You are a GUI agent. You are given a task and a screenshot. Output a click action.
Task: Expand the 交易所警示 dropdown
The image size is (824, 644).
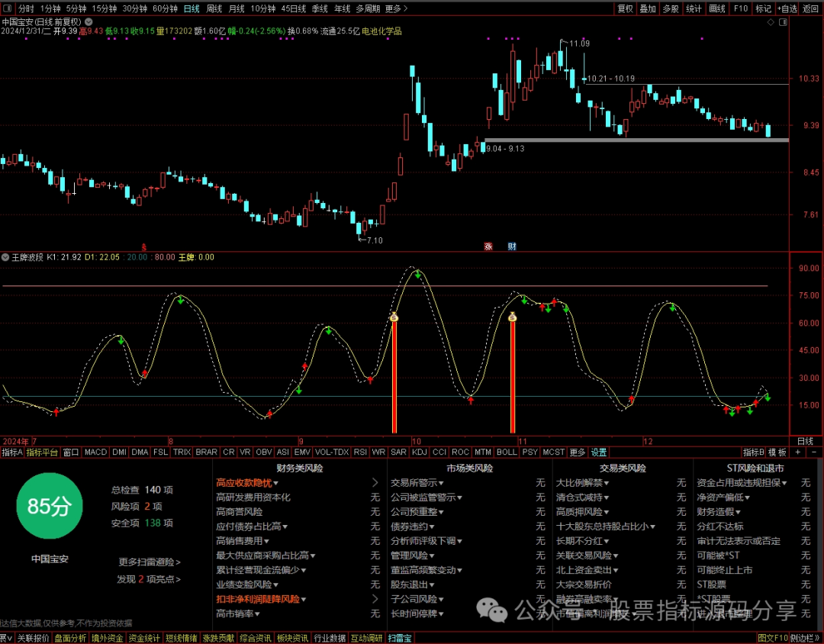click(441, 483)
